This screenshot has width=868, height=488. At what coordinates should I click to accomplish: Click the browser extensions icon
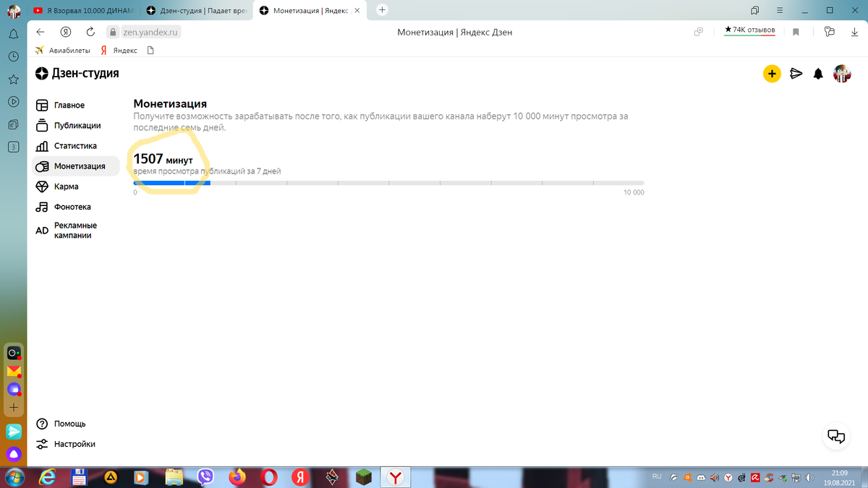tap(829, 32)
